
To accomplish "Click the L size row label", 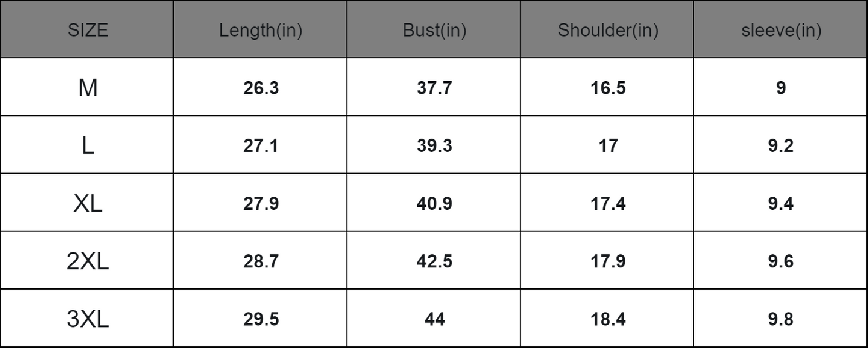I will coord(88,146).
